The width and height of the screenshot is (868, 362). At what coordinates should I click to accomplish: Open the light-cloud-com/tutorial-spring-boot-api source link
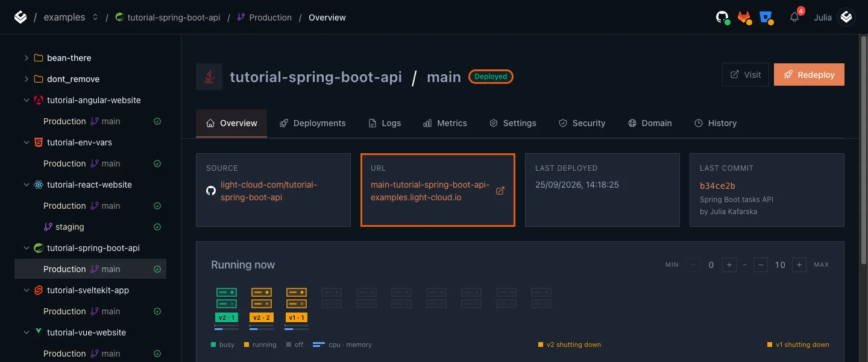click(269, 191)
